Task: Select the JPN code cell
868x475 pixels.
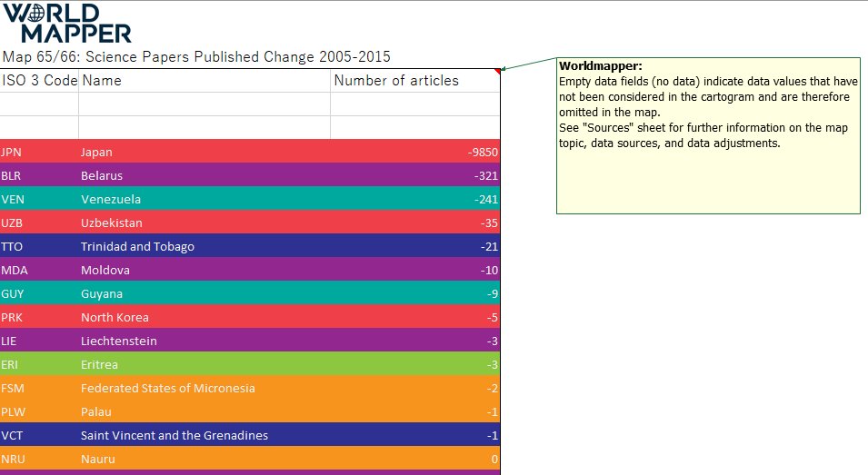Action: [x=39, y=152]
